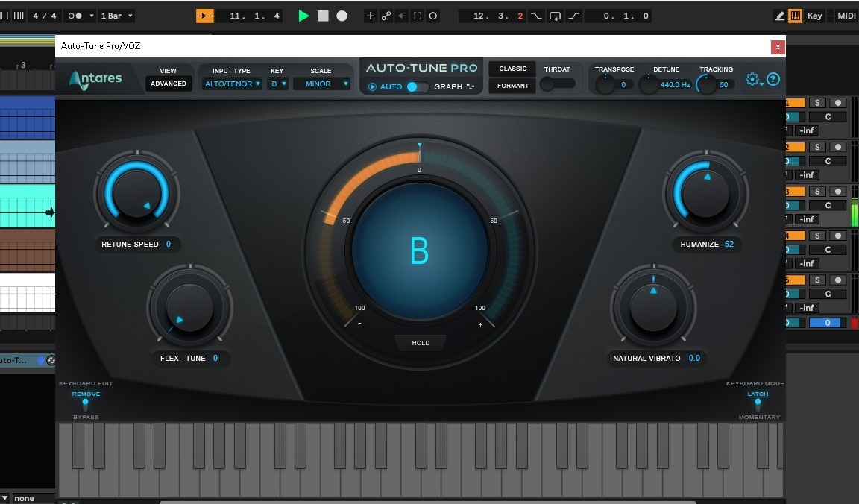Viewport: 859px width, 504px height.
Task: Toggle the Computer MIDI Keyboard icon
Action: click(x=795, y=16)
